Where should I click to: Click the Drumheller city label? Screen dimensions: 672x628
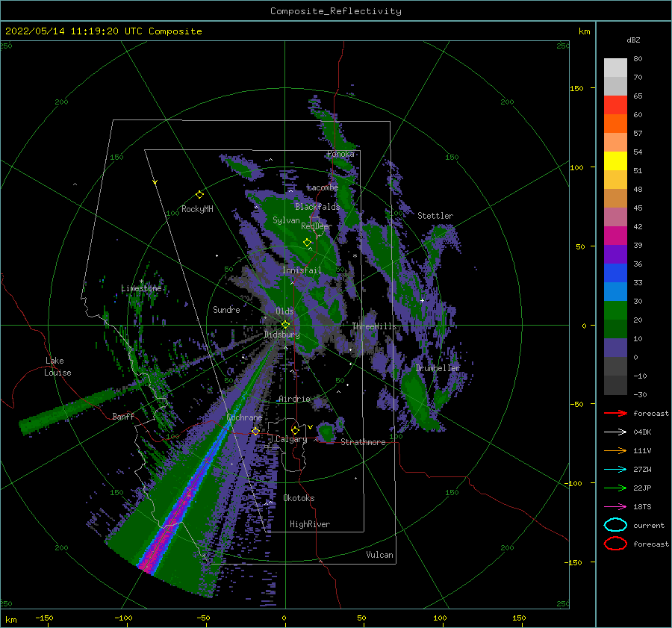pyautogui.click(x=438, y=368)
